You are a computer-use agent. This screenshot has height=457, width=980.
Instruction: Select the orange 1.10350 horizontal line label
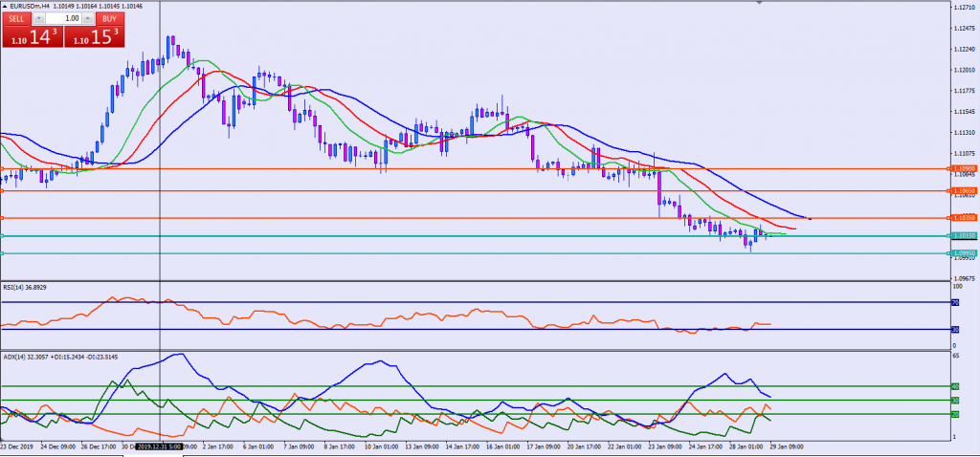[x=963, y=219]
